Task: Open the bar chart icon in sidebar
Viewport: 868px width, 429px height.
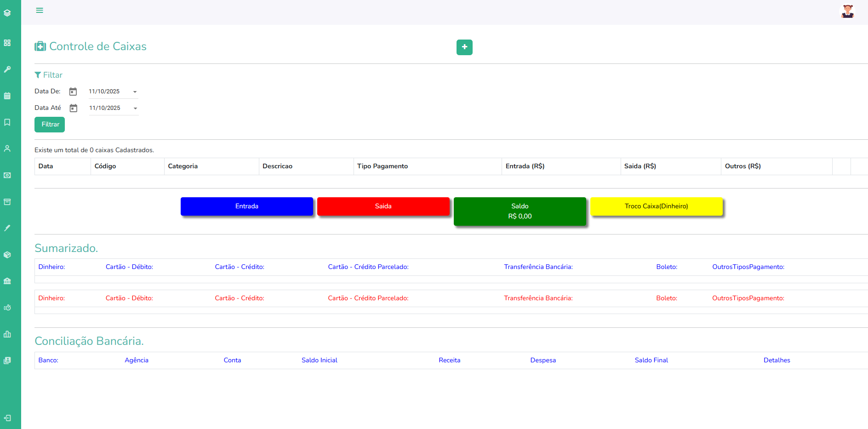Action: tap(7, 334)
